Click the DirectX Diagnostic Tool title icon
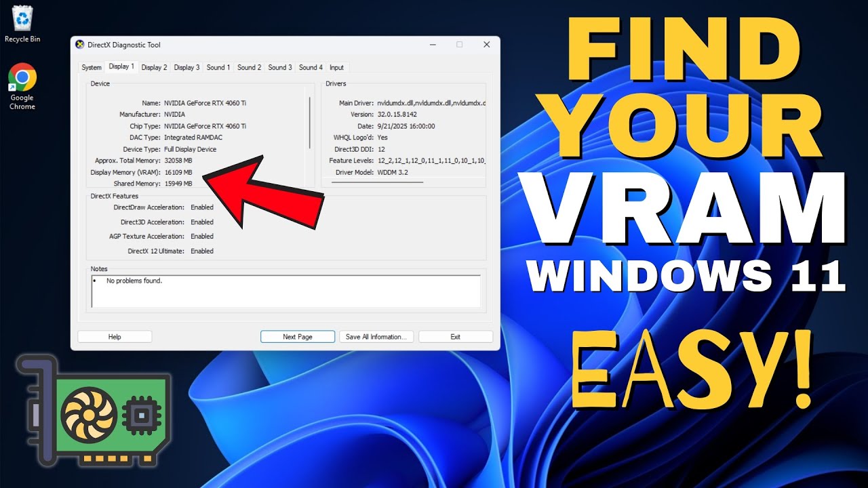Screen dimensions: 868x488 80,45
